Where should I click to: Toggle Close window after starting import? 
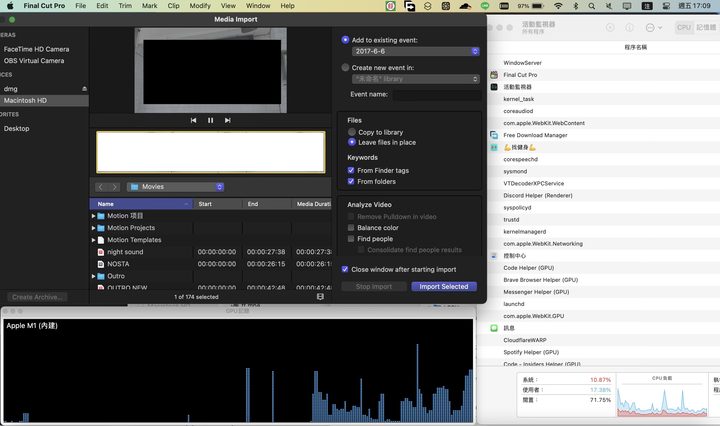click(x=345, y=269)
